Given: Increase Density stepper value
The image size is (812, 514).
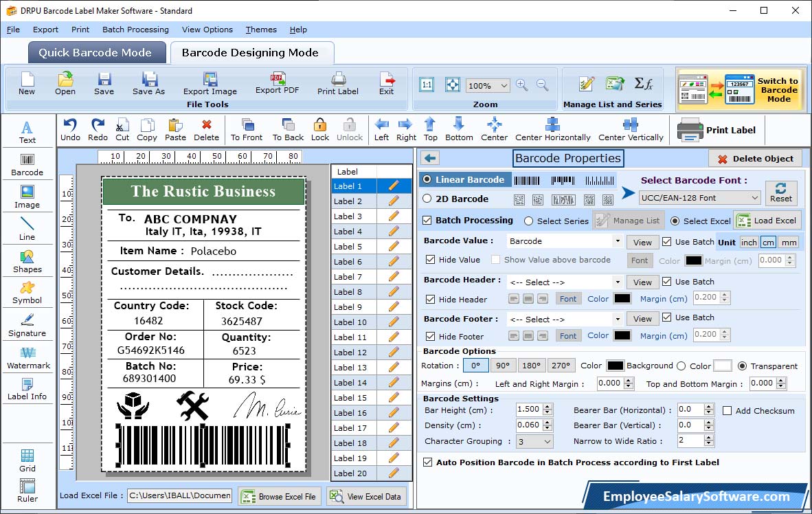Looking at the screenshot, I should (548, 422).
